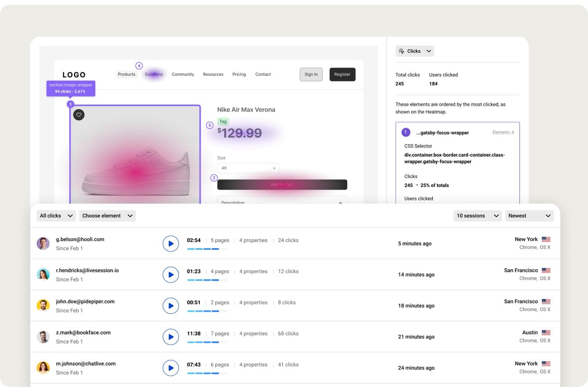
Task: Select the Pricing nav item
Action: point(239,74)
